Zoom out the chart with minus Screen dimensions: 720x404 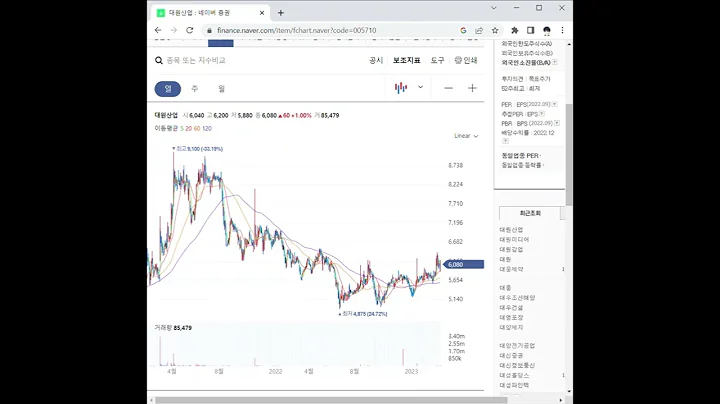coord(449,88)
